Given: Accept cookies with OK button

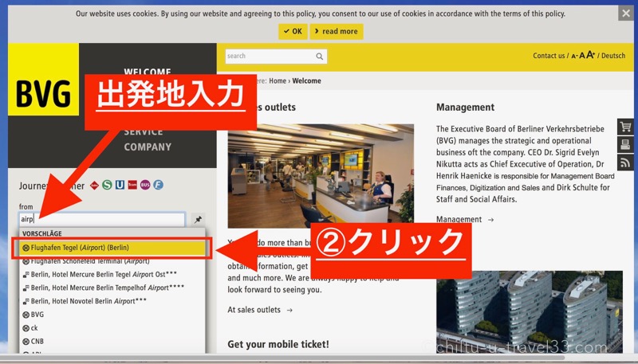Looking at the screenshot, I should [x=293, y=31].
